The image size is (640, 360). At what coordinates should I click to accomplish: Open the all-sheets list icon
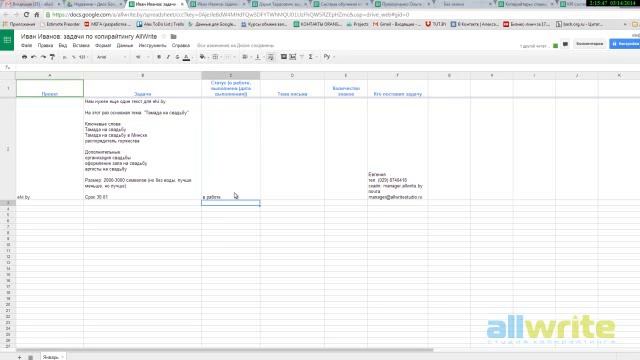(31, 357)
